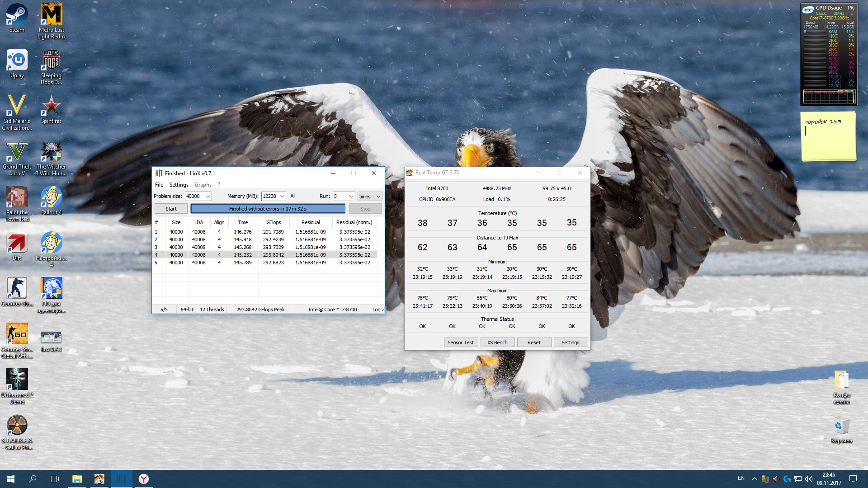Expand the Problem size dropdown
The height and width of the screenshot is (488, 868).
point(208,197)
